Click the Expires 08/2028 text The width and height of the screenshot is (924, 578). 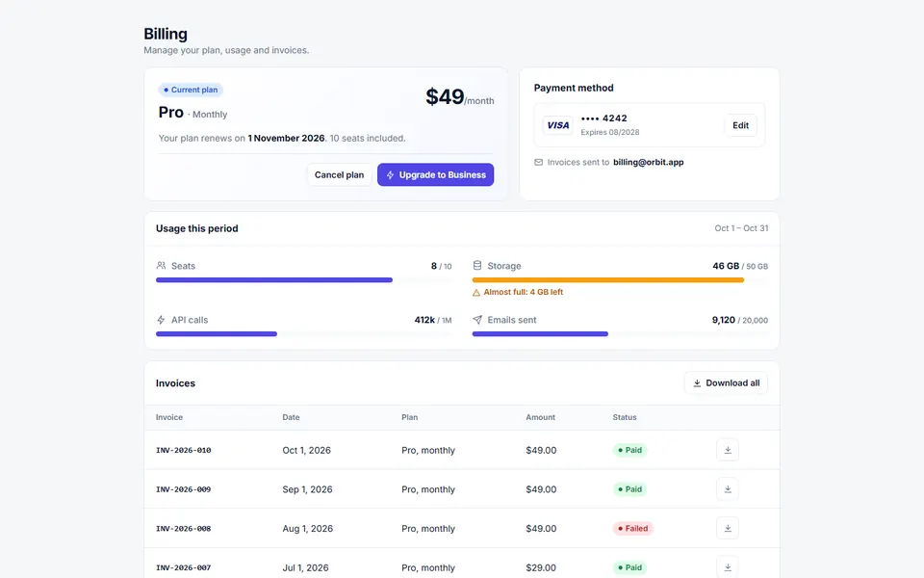point(610,132)
